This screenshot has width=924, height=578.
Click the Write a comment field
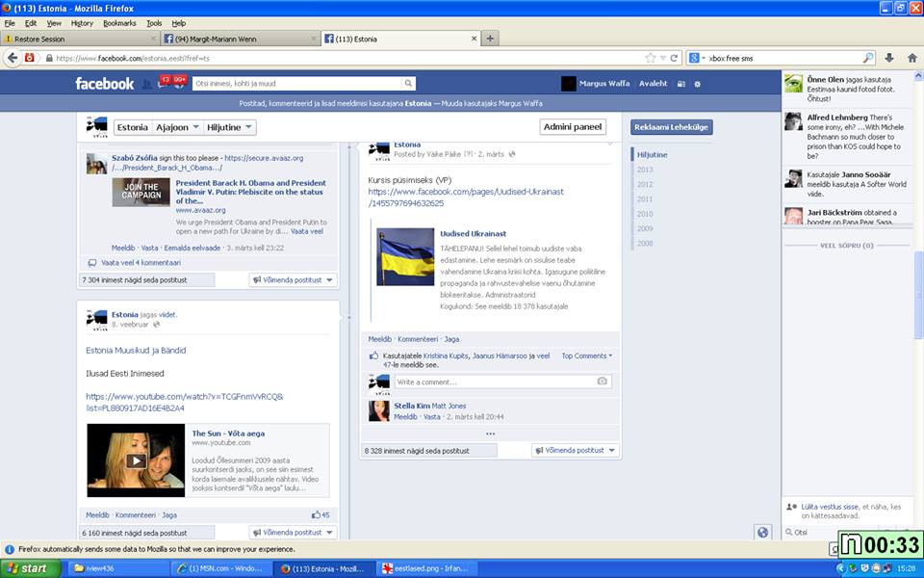click(502, 381)
